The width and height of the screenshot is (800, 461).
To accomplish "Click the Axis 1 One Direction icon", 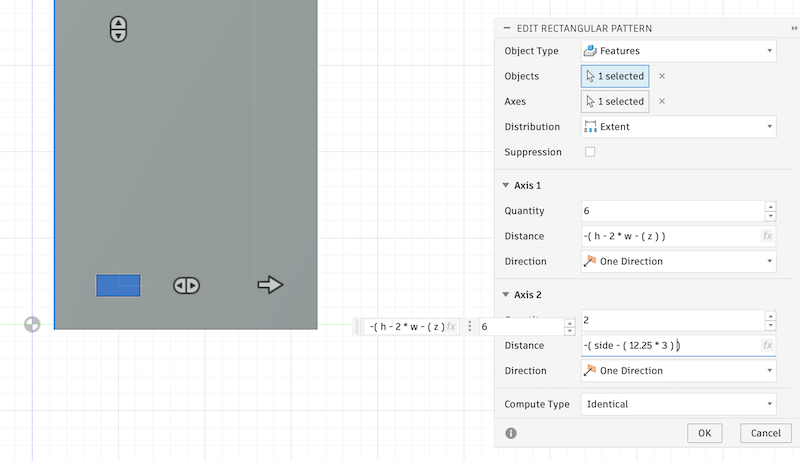I will 590,261.
